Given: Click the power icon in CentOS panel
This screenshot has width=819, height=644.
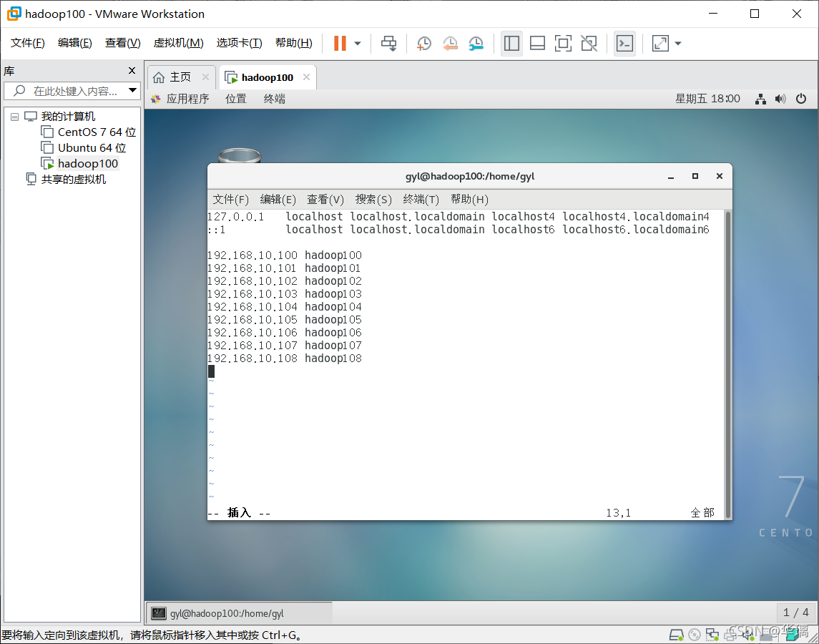Looking at the screenshot, I should tap(801, 99).
